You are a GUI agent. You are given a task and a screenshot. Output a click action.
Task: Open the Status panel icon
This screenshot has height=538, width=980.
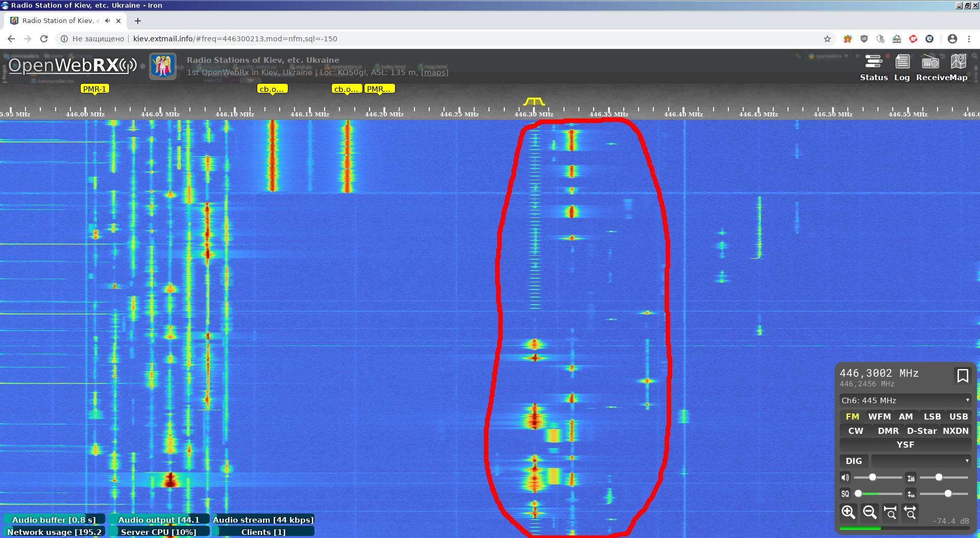(x=873, y=62)
